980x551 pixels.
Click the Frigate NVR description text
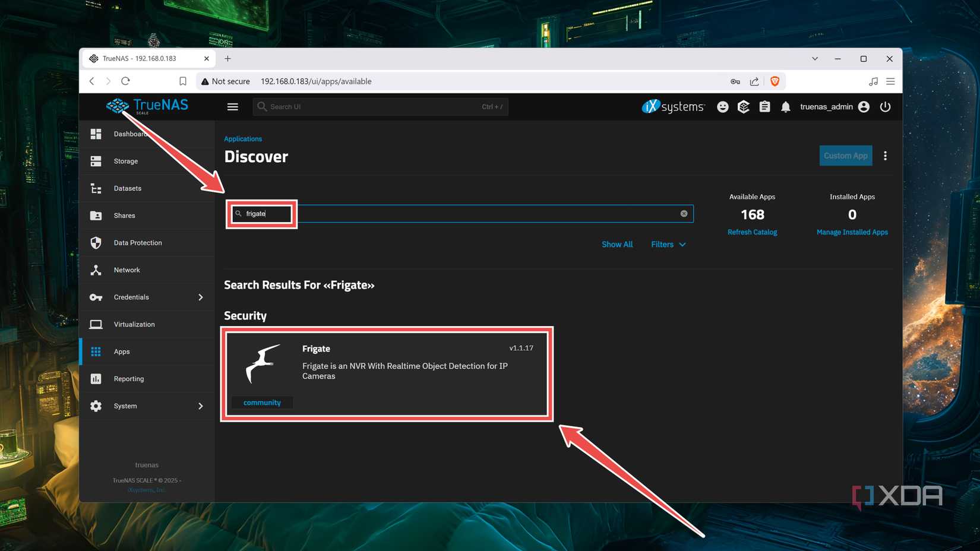[x=405, y=371]
